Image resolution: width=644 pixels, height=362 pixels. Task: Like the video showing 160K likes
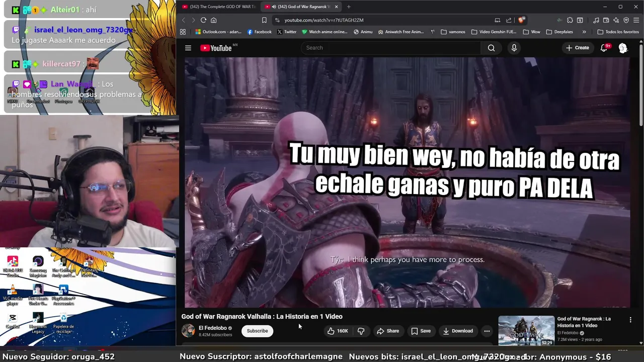click(x=337, y=331)
